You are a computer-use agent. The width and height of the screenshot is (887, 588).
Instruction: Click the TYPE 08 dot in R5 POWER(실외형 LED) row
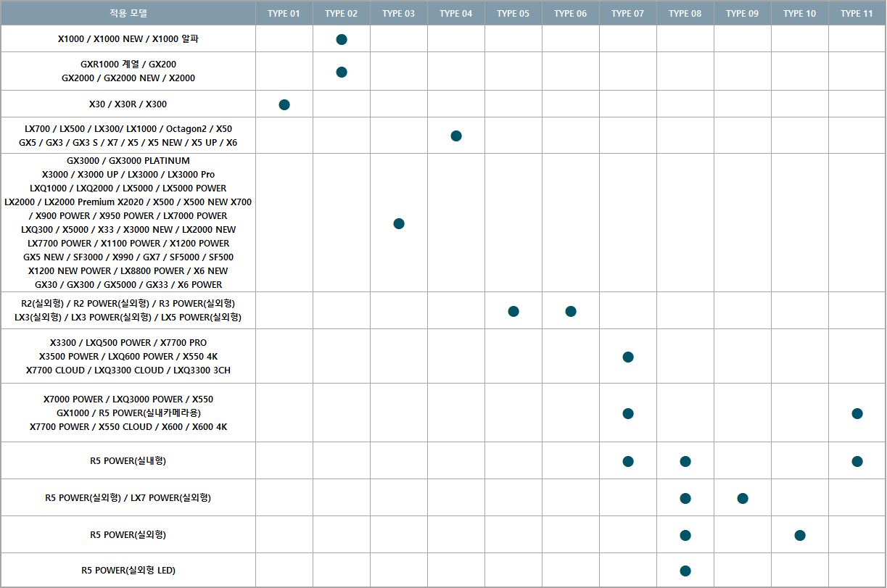(x=685, y=571)
